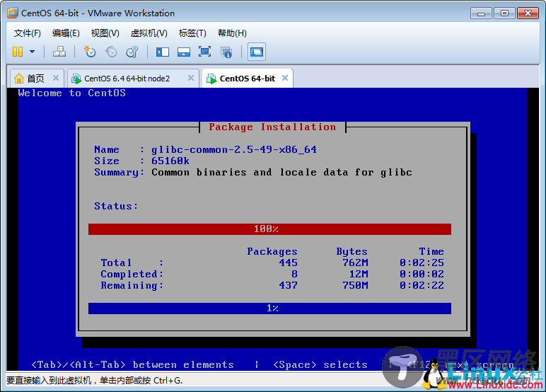
Task: Close the CentOS 6.4 64-bit node2 tab
Action: click(191, 78)
